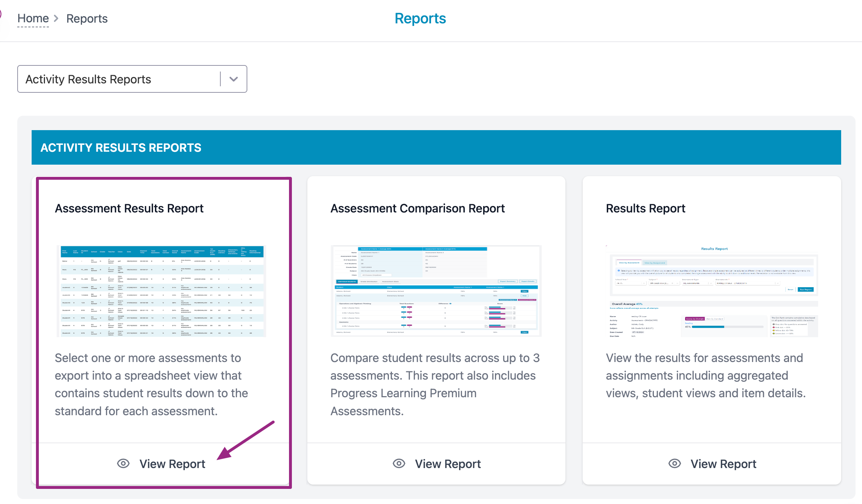The height and width of the screenshot is (504, 862).
Task: Click the Assessment Comparison Report heading
Action: 417,209
